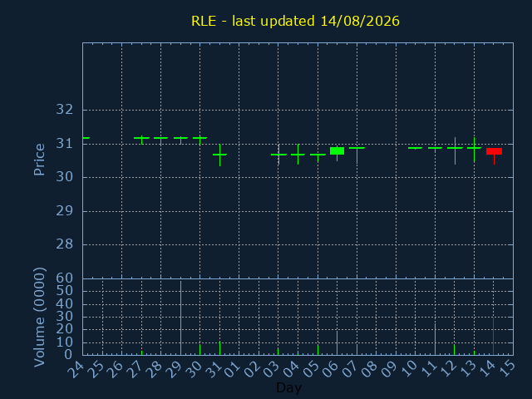Viewport: 532px width, 399px height.
Task: Click the day 31 candlestick cross
Action: coord(219,155)
